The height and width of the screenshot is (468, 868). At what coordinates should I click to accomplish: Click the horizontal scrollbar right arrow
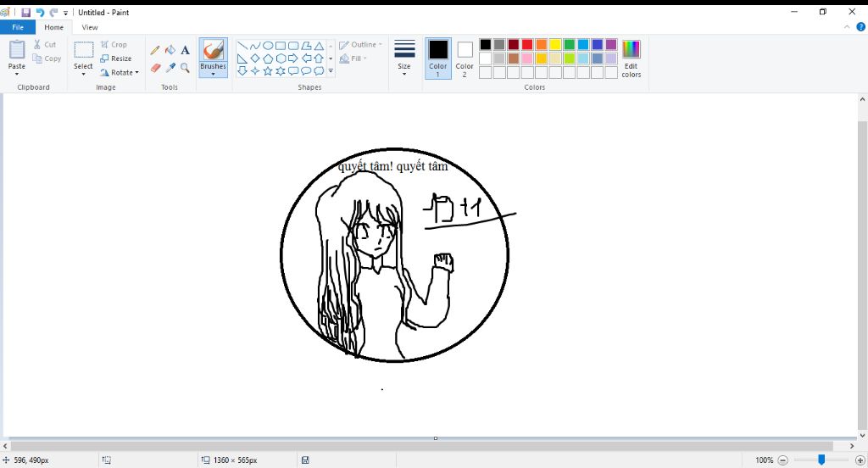coord(852,446)
